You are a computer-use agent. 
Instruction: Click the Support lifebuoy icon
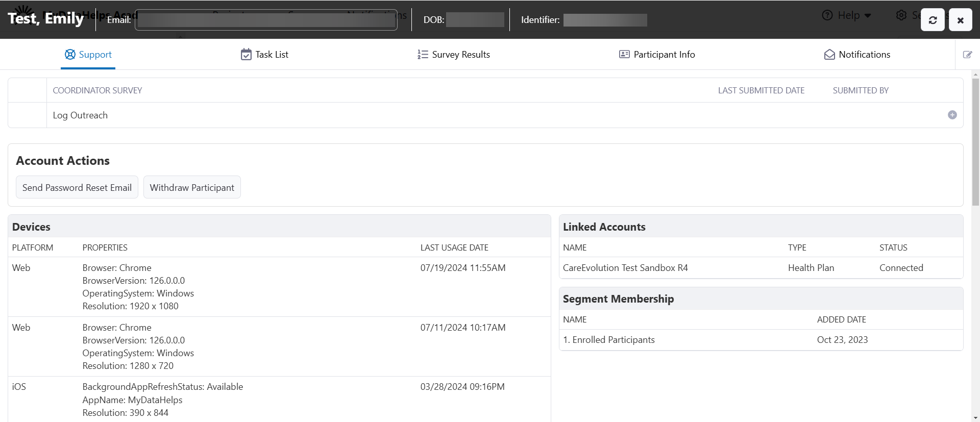70,54
